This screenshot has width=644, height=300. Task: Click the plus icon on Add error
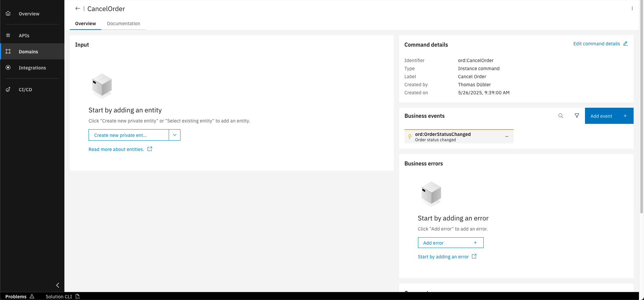click(x=475, y=243)
